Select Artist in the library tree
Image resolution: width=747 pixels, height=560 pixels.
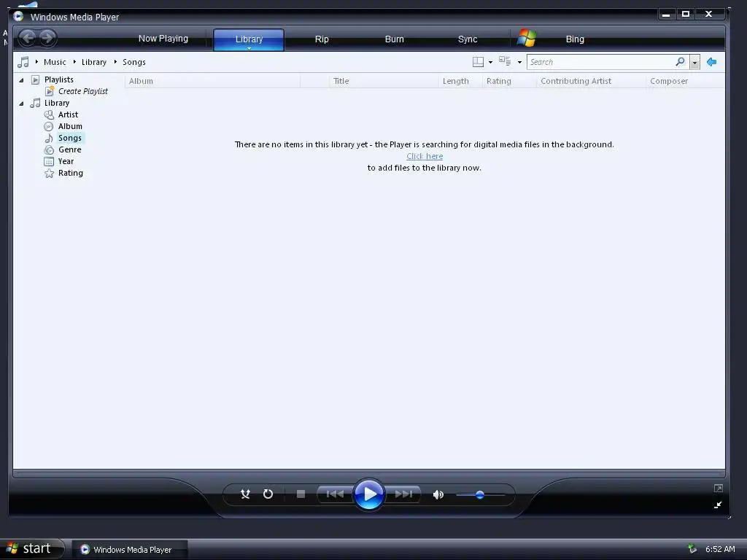coord(68,114)
